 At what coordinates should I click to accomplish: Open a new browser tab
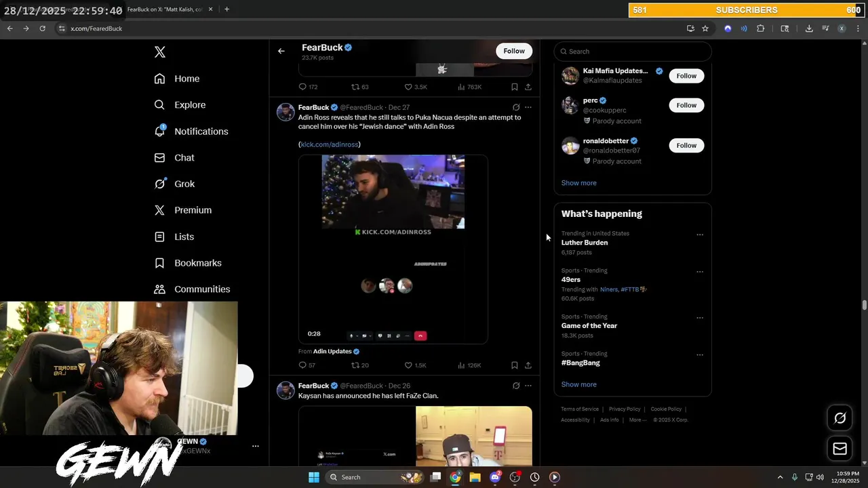[226, 9]
